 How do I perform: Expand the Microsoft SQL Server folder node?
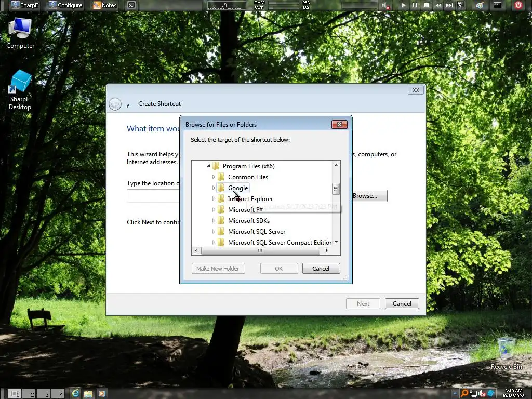click(x=214, y=231)
